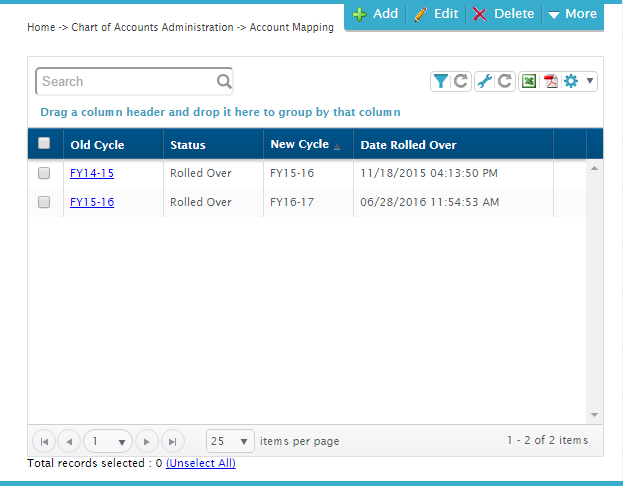Screen dimensions: 623x486
Task: Click the '1 - 2 of 2 items' pager text
Action: (x=548, y=440)
